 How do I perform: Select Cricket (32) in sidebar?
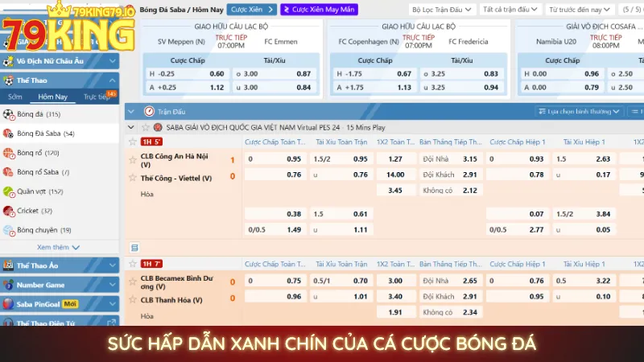[x=60, y=211]
